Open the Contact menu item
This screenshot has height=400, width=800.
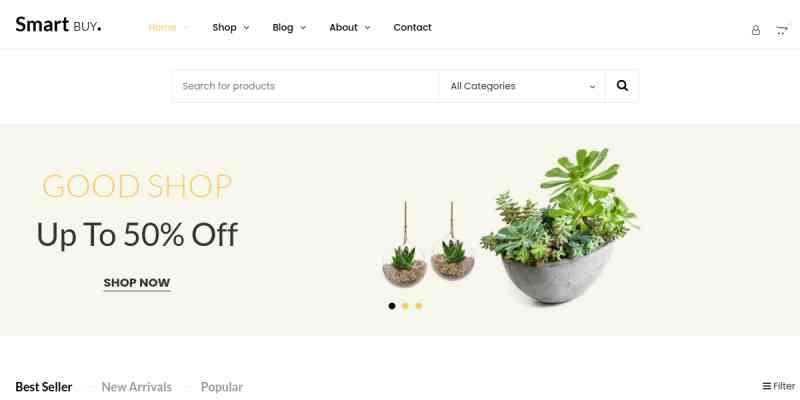coord(412,28)
